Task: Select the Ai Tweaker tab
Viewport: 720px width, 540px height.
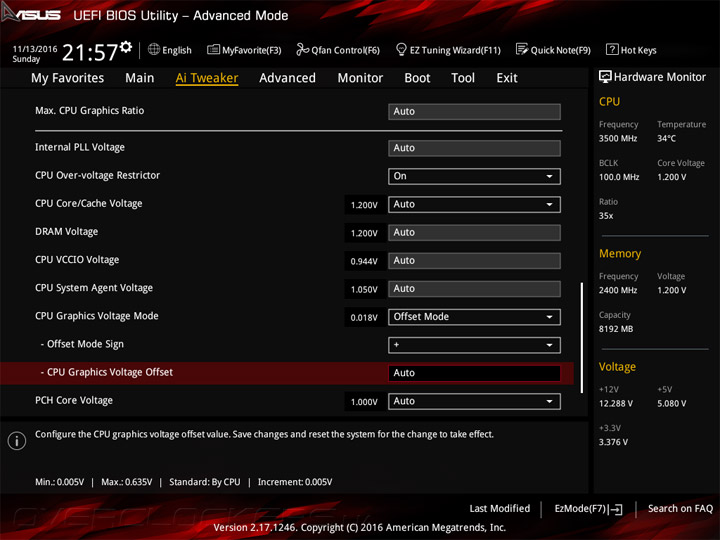Action: (207, 78)
